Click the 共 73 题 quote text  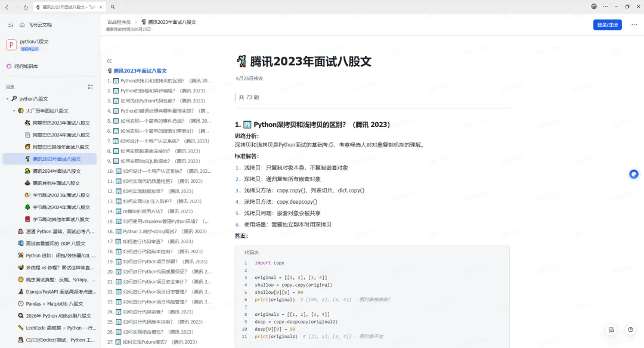[x=249, y=97]
